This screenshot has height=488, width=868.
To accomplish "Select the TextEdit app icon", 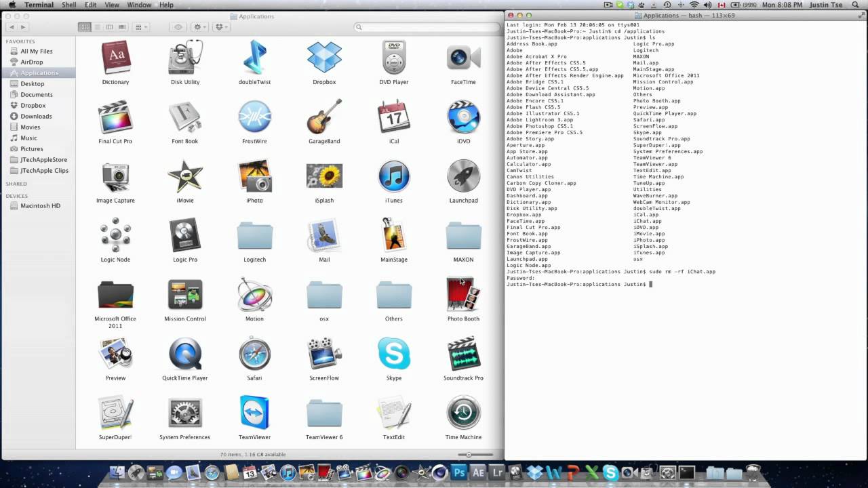I will pyautogui.click(x=394, y=413).
